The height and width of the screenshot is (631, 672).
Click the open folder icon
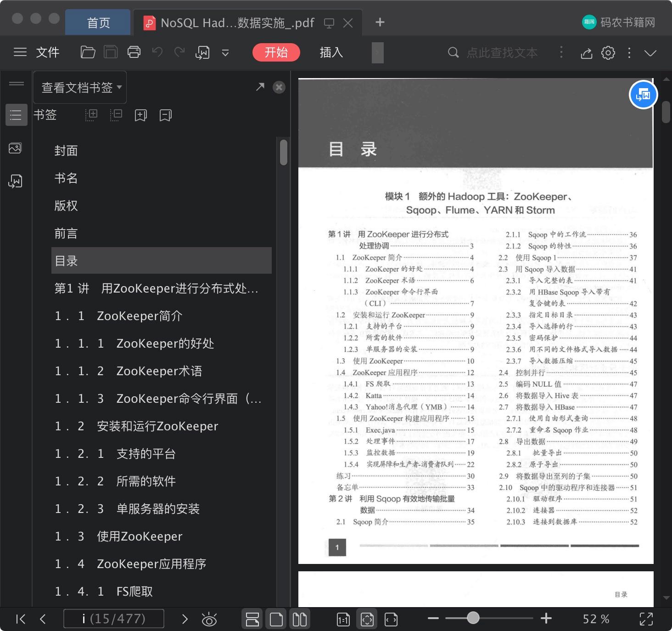pos(88,52)
